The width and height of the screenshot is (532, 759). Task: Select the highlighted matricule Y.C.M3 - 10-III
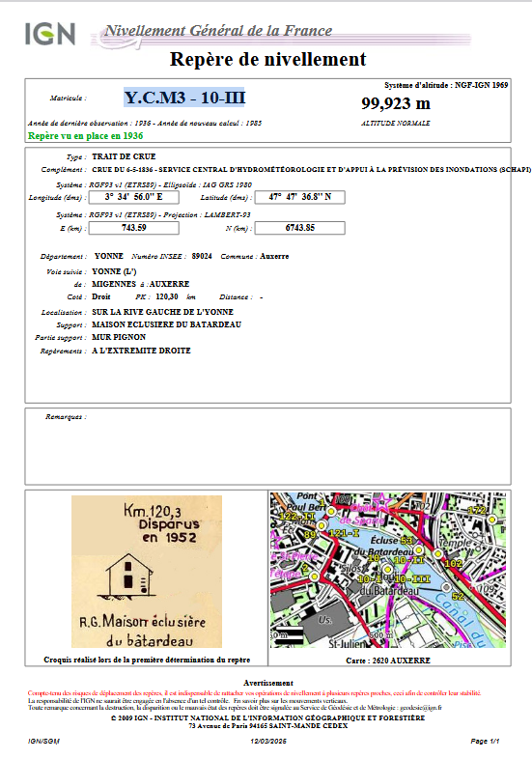pyautogui.click(x=184, y=98)
